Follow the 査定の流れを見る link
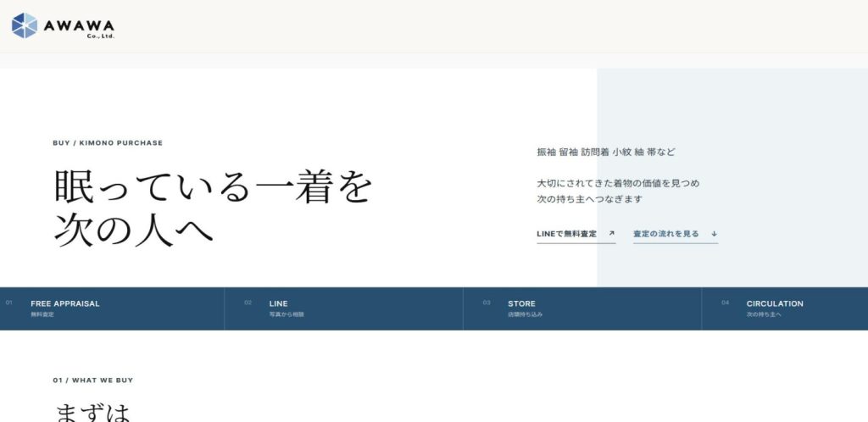The width and height of the screenshot is (868, 422). pos(676,234)
